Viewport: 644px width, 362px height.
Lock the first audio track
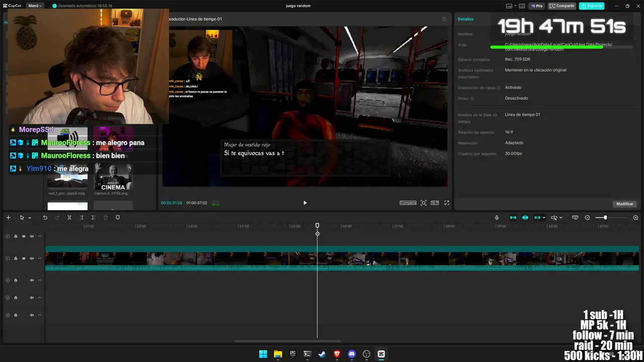[x=16, y=280]
